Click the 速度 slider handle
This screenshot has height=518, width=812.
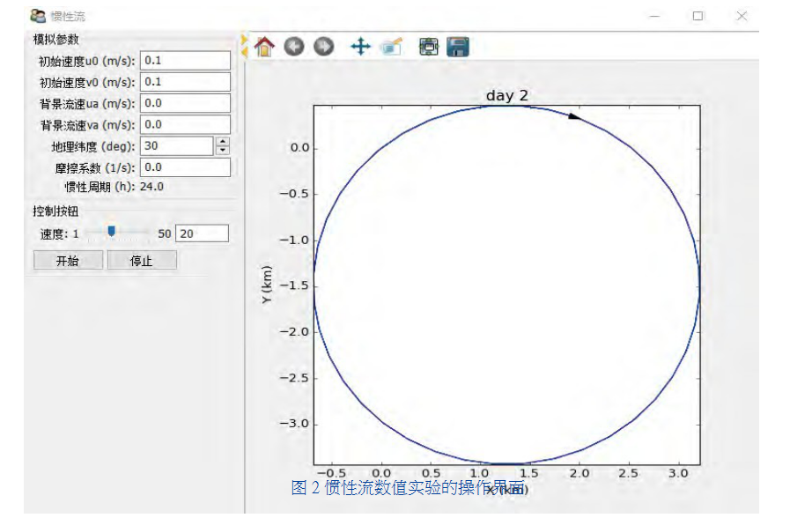[111, 231]
